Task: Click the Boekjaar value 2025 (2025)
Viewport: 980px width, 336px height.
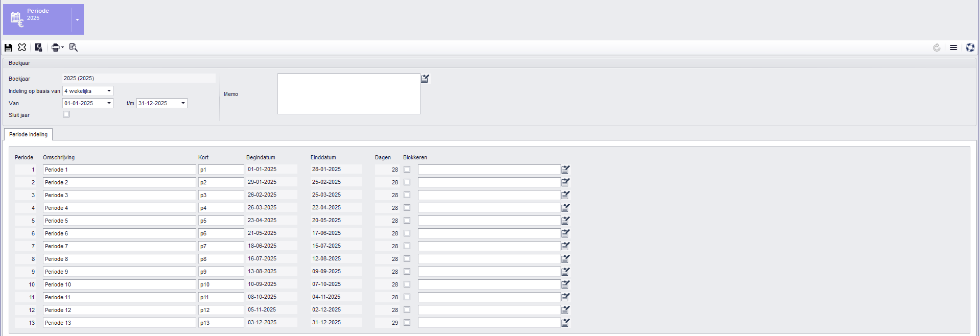Action: pyautogui.click(x=138, y=78)
